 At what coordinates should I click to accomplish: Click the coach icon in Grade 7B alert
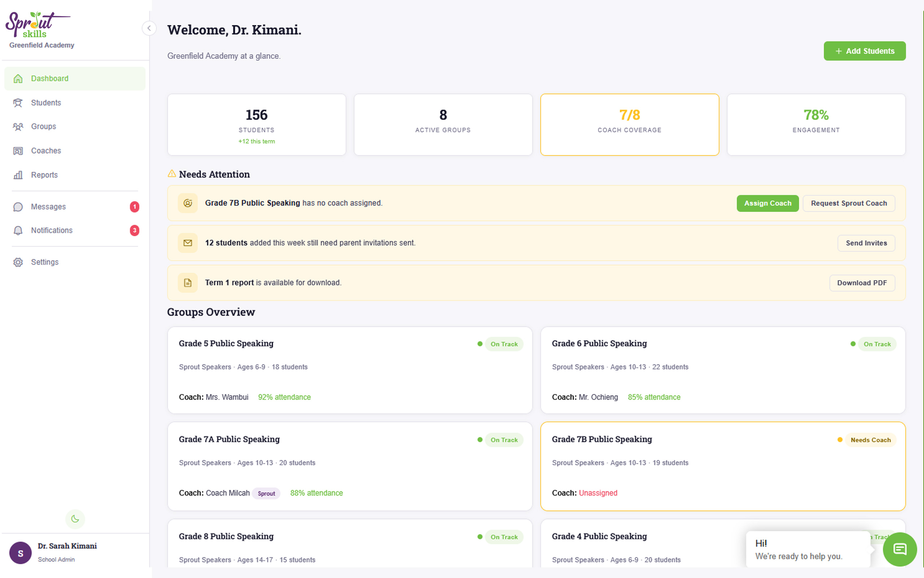[x=188, y=203]
